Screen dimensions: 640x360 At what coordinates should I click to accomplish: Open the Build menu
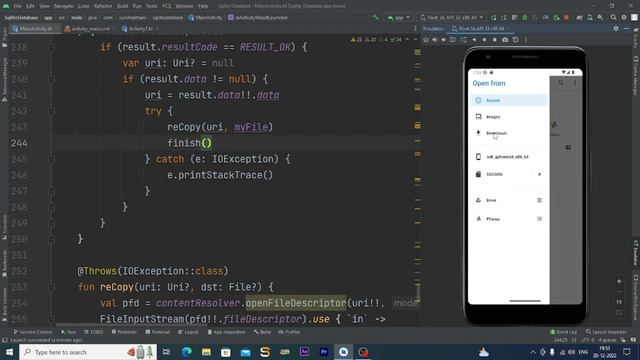[122, 6]
